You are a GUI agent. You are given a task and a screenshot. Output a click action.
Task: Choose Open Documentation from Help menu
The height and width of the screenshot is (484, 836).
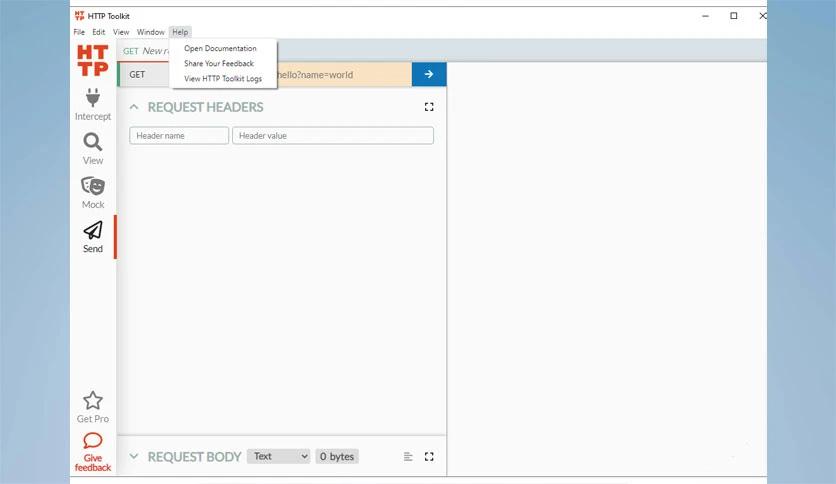tap(220, 48)
